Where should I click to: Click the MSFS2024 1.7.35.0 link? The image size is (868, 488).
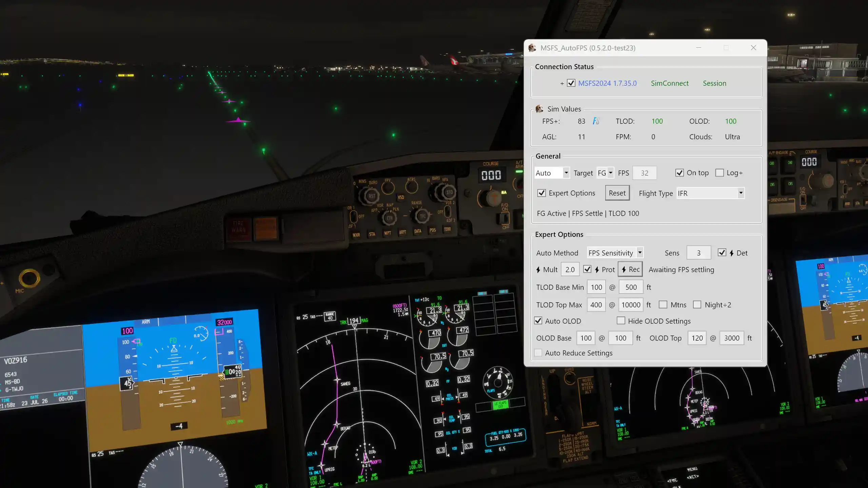[x=607, y=83]
